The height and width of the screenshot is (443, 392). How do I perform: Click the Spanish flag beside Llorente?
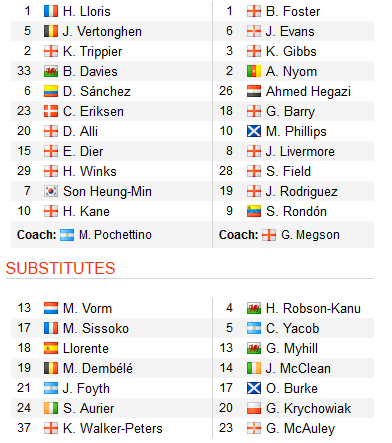click(x=51, y=348)
